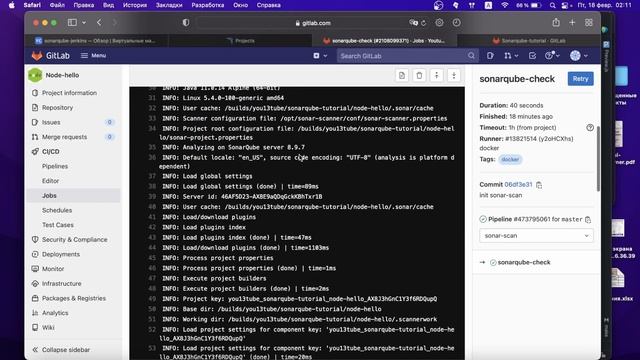640x360 pixels.
Task: Open Project information
Action: [69, 93]
